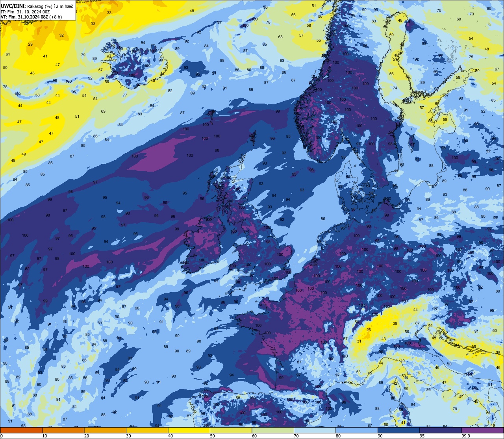Select the medium blue 90–95 legend swatch
Viewport: 504px width, 439px height.
coord(398,430)
